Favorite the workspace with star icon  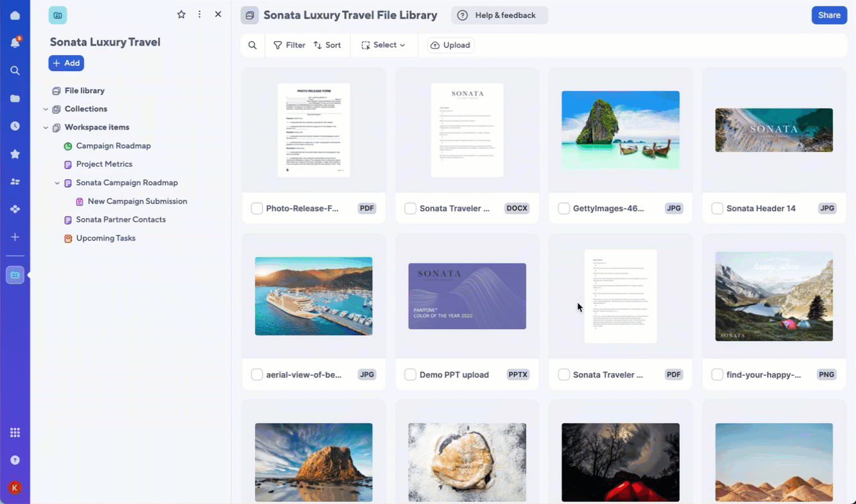point(181,14)
